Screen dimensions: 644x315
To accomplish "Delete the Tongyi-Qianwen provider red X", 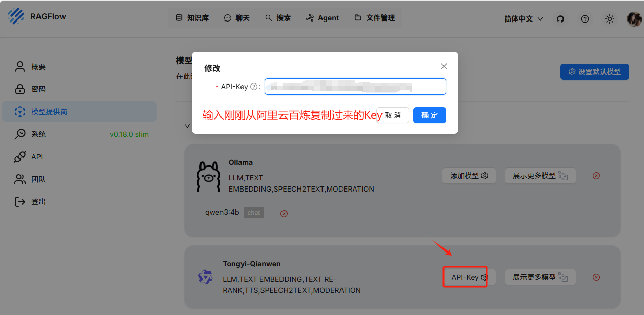I will point(596,277).
